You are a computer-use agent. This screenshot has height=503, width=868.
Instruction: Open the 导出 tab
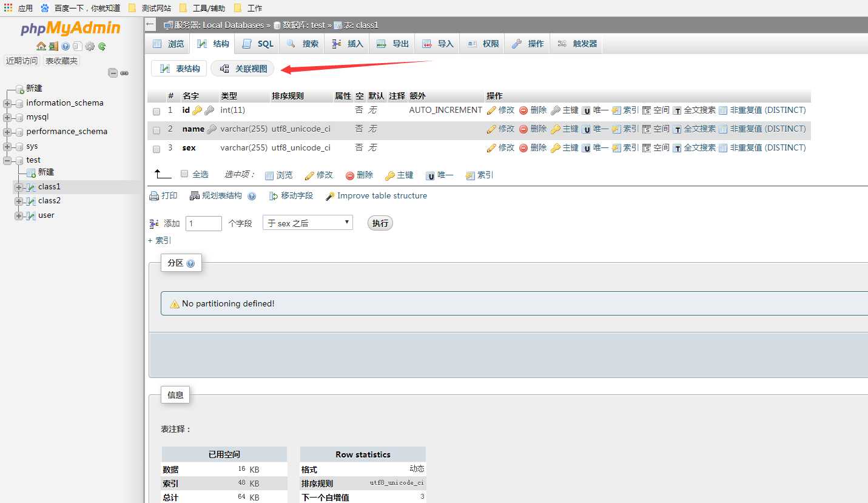tap(392, 44)
